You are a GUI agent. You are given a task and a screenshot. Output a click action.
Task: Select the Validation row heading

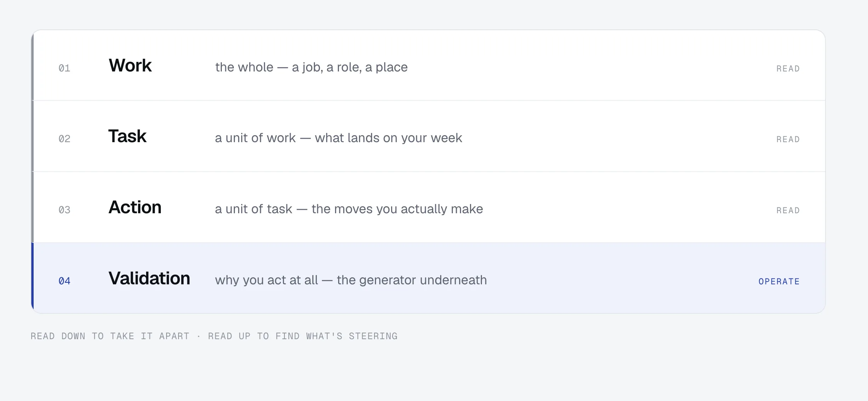pyautogui.click(x=149, y=278)
